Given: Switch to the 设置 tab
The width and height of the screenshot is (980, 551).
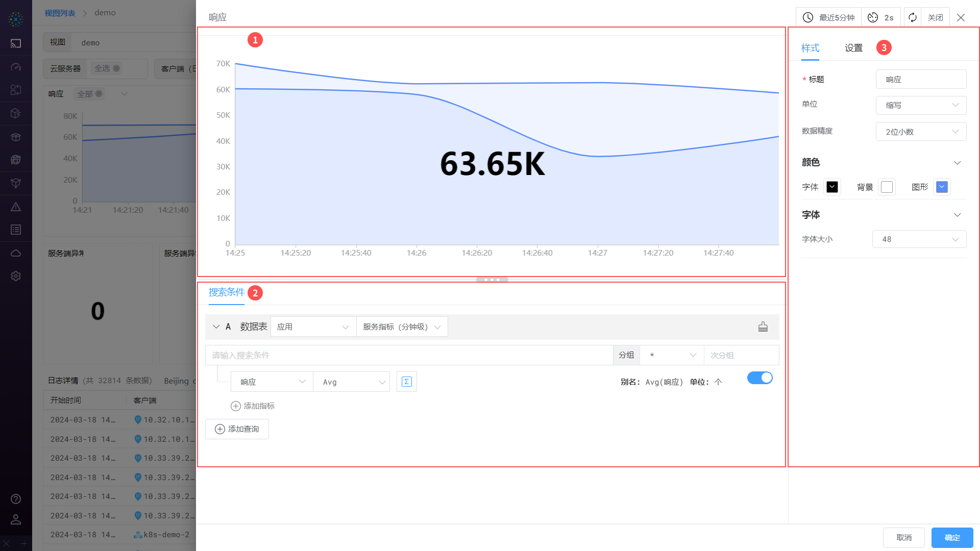Looking at the screenshot, I should coord(853,48).
